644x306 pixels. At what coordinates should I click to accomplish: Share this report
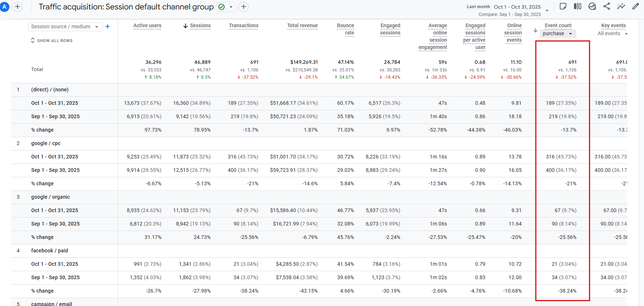point(607,6)
